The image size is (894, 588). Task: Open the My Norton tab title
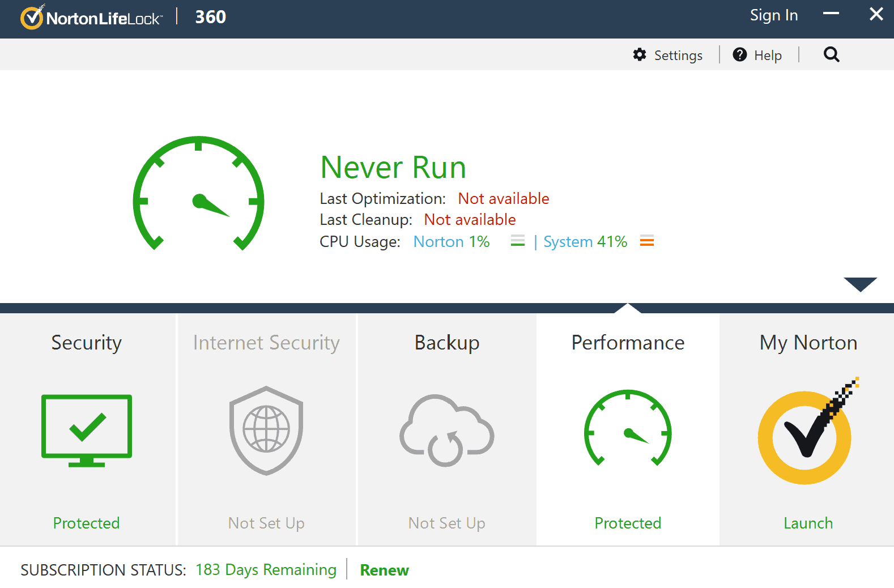coord(808,343)
